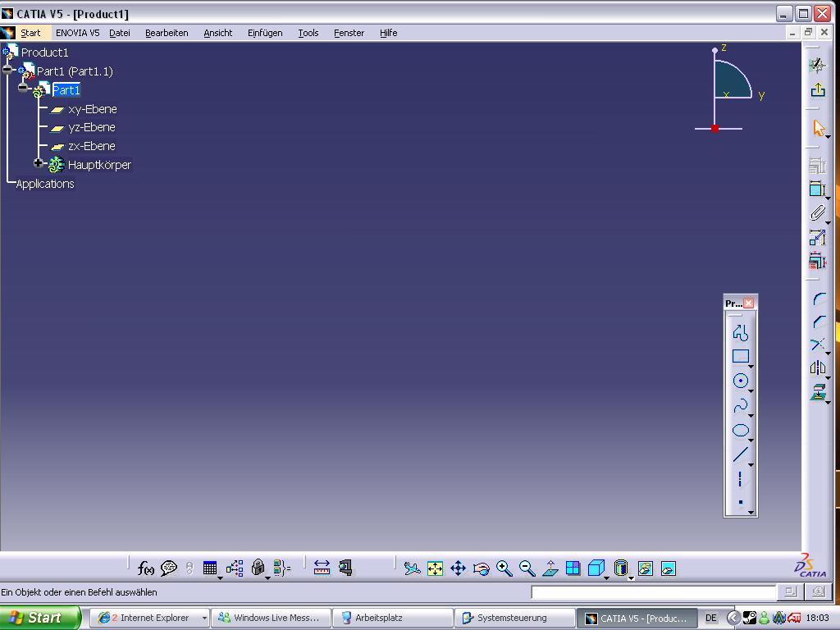Open Rectangle tool flyout arrow
The height and width of the screenshot is (630, 840).
coord(751,367)
